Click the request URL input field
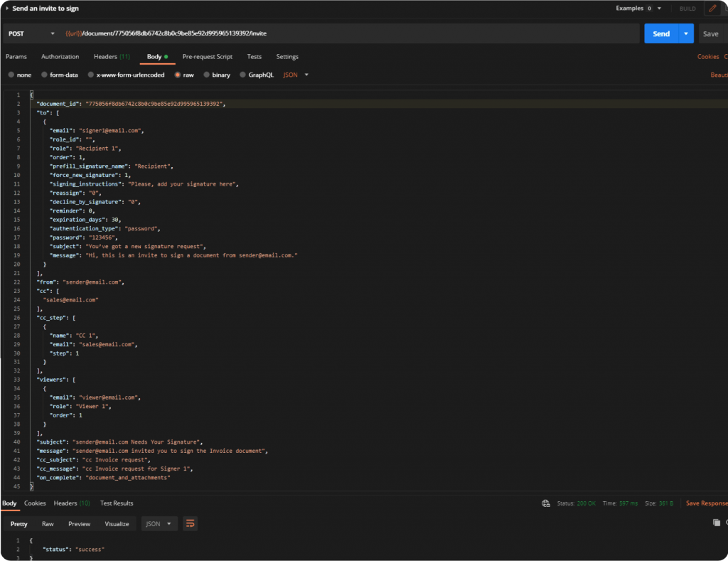The height and width of the screenshot is (561, 728). [355, 33]
